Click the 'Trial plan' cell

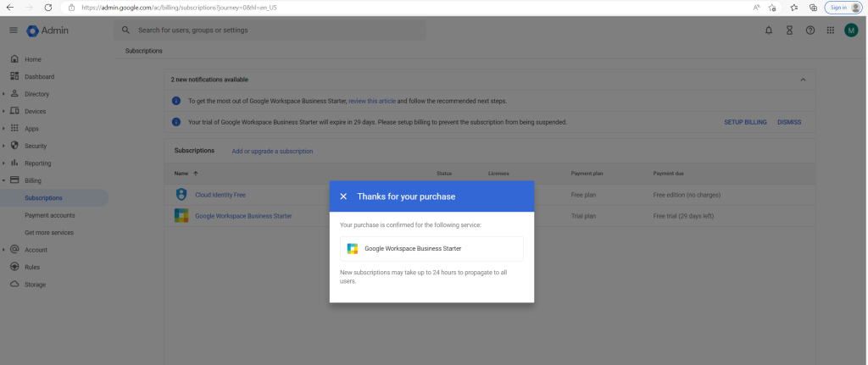tap(583, 216)
